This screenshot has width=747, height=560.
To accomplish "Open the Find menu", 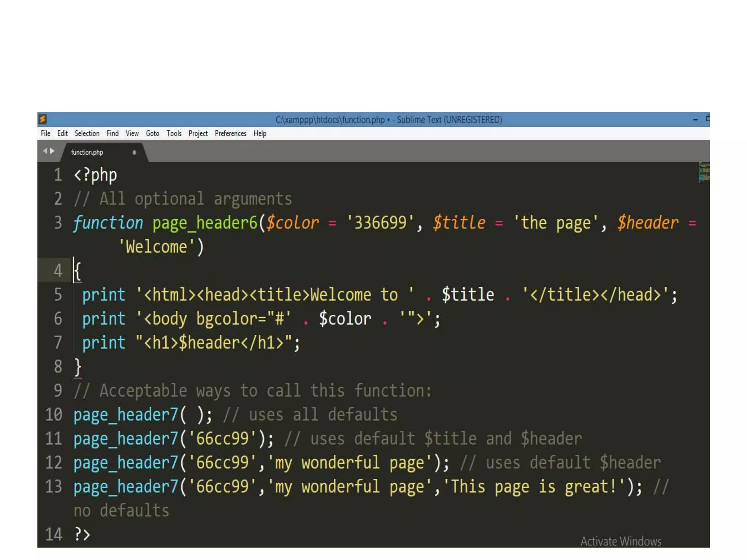I will (113, 133).
